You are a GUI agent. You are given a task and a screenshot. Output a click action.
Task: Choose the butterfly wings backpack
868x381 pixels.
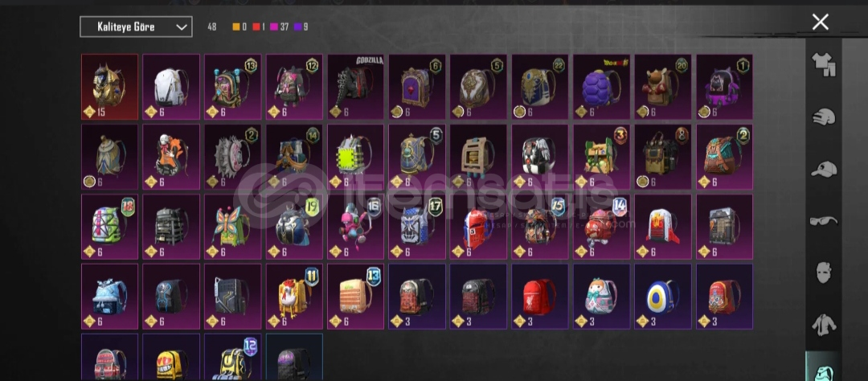click(x=232, y=227)
